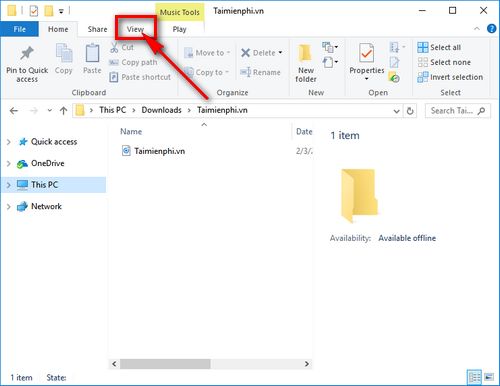Click New folder icon in Quick Access Toolbar
The width and height of the screenshot is (500, 386).
(49, 11)
